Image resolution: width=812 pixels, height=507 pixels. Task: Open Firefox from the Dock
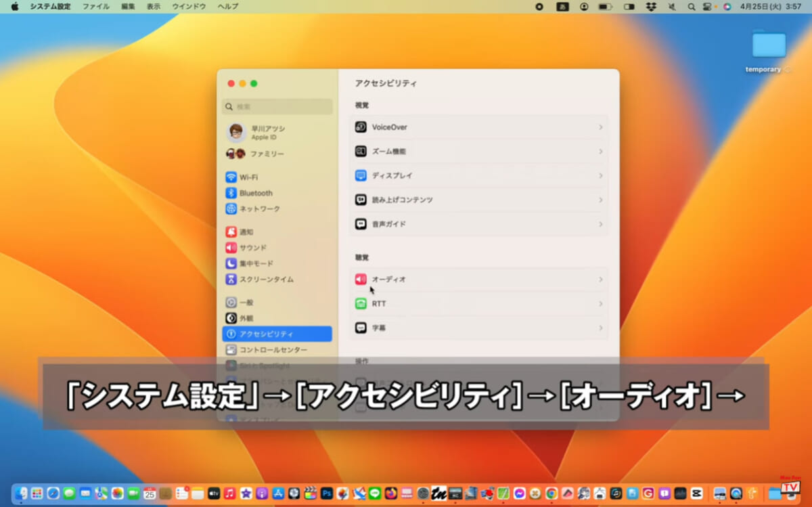coord(391,493)
